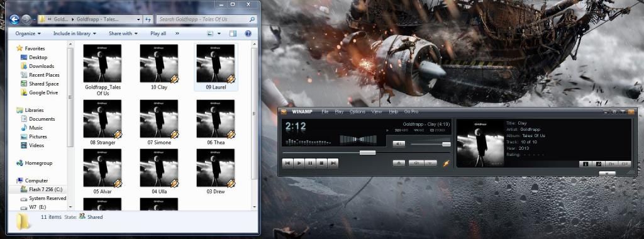Toggle shuffle in Winamp

[416, 163]
